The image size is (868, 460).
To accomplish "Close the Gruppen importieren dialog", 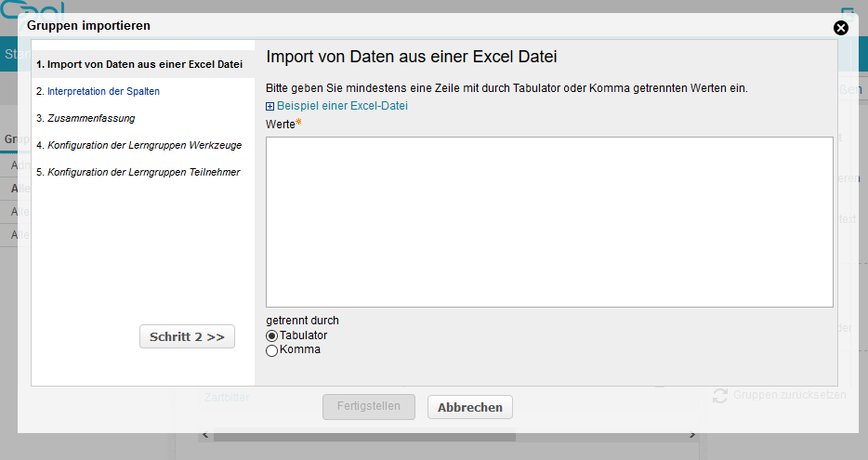I will (x=841, y=27).
